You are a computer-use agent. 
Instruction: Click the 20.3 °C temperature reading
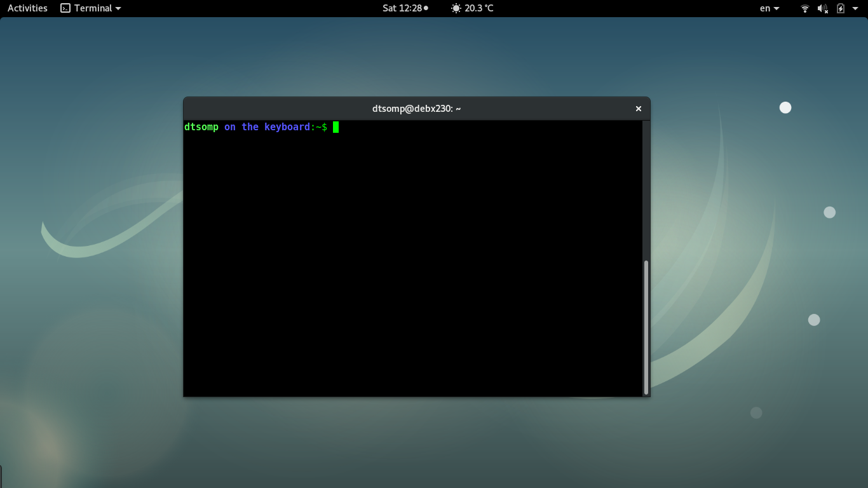click(x=478, y=8)
